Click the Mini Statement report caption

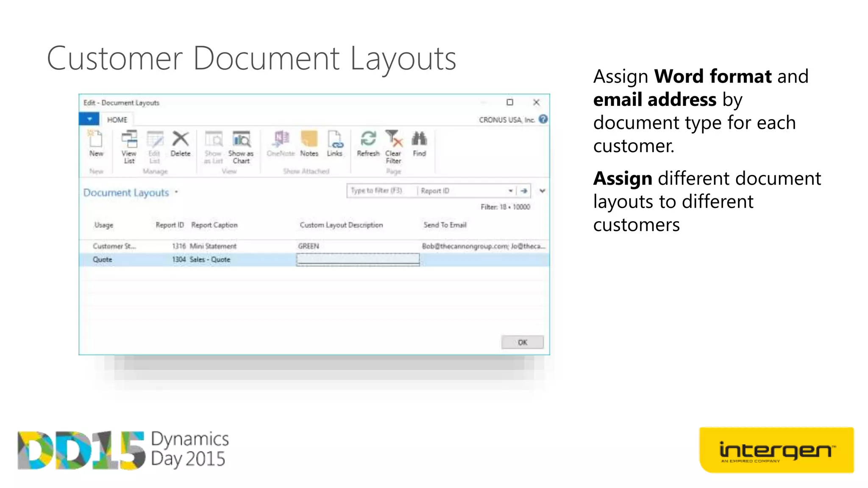pyautogui.click(x=213, y=246)
